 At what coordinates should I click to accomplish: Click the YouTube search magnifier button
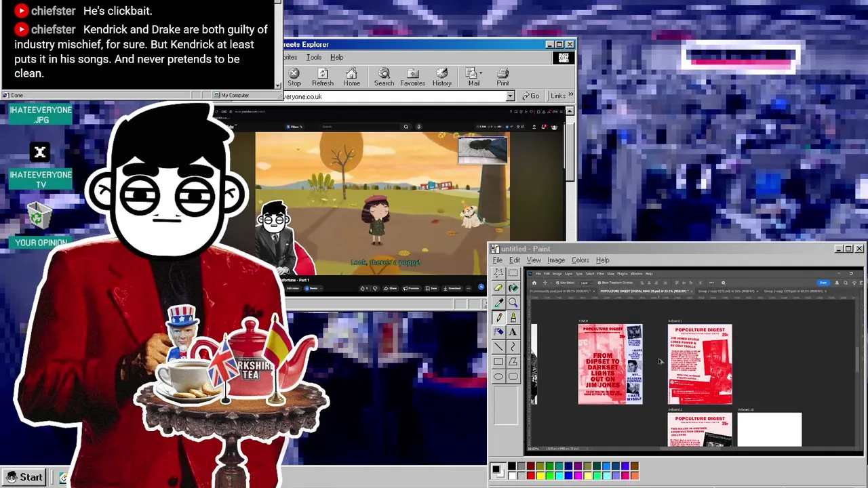[406, 127]
